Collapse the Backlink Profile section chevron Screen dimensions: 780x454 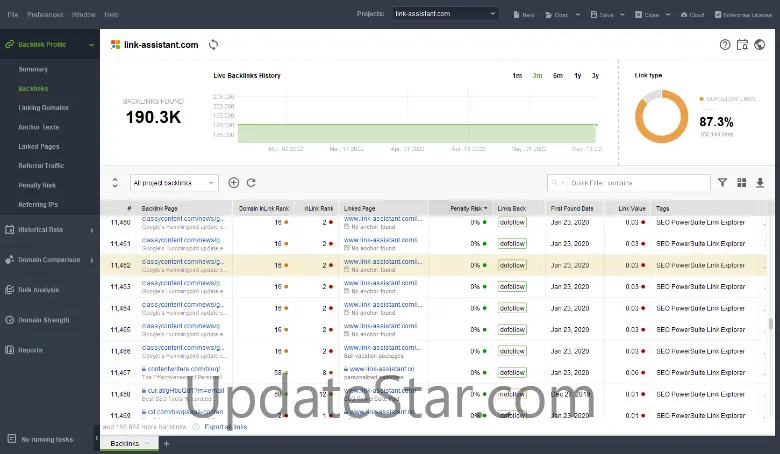tap(92, 45)
